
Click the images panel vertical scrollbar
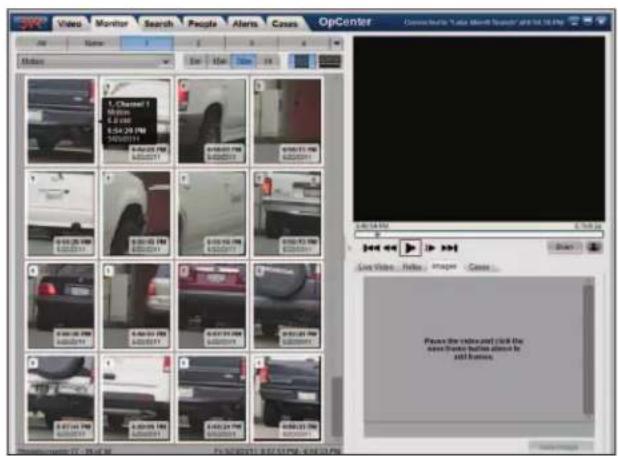[x=588, y=349]
